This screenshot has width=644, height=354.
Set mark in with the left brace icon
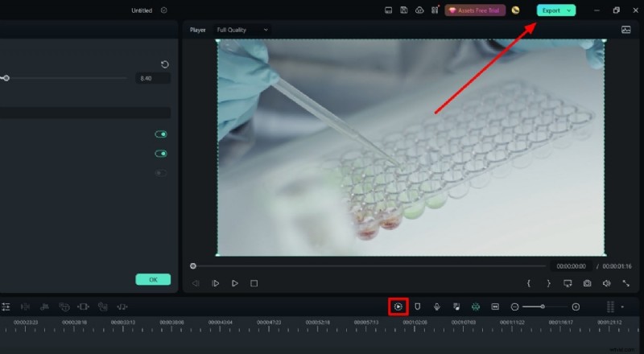click(529, 283)
